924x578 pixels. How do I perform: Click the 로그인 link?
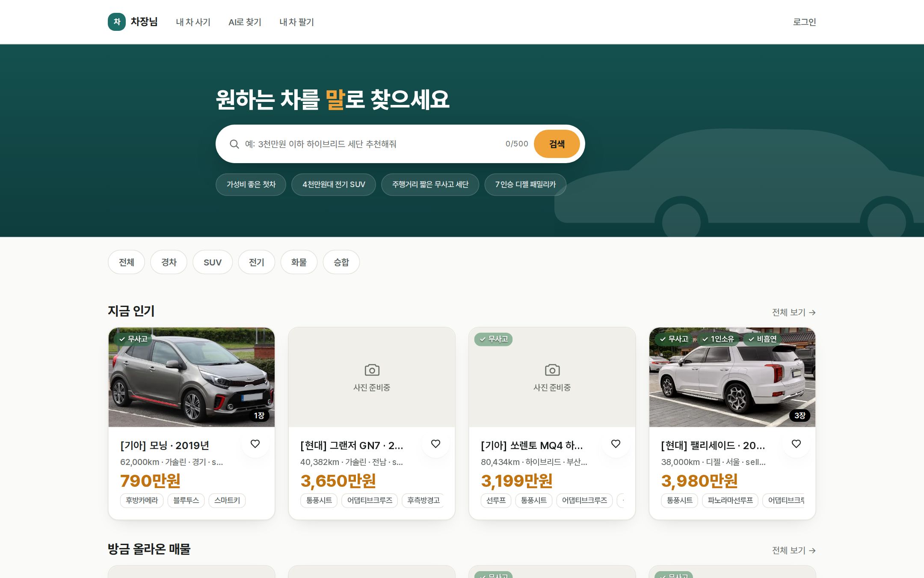tap(805, 22)
